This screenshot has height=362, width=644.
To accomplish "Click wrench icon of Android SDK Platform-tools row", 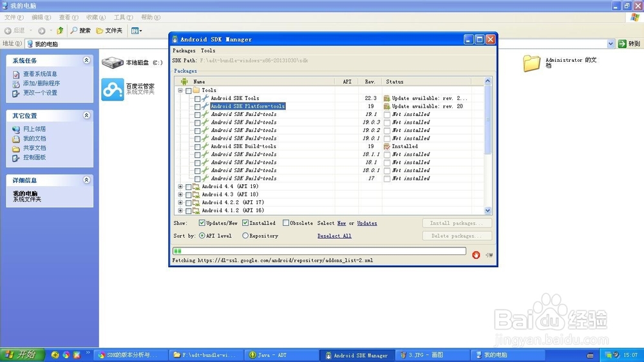I will [205, 106].
